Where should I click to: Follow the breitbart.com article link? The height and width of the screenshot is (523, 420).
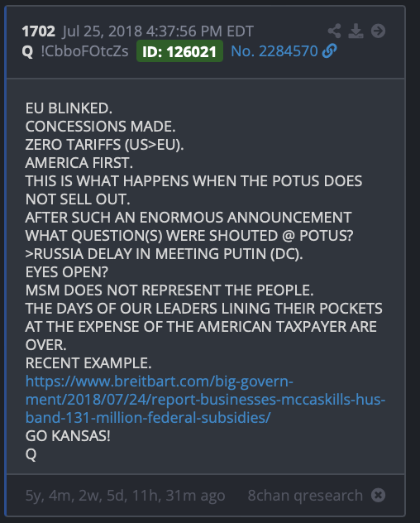(x=205, y=399)
